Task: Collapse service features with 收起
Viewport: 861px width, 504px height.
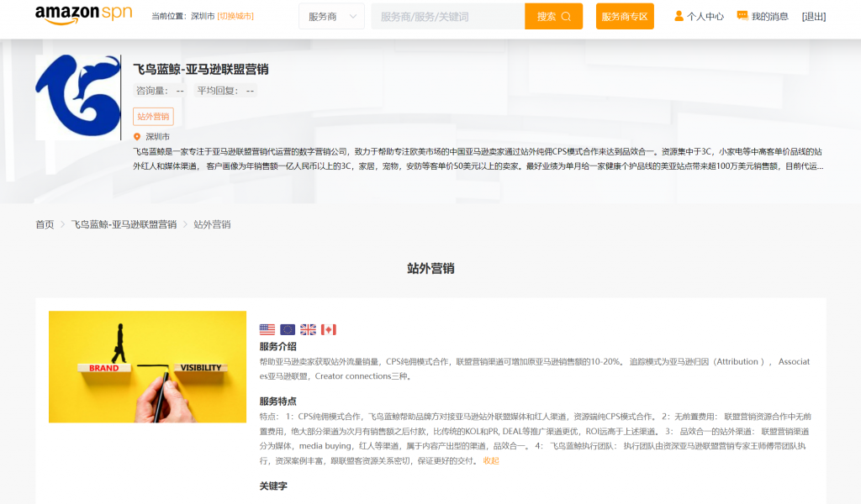Action: (491, 460)
